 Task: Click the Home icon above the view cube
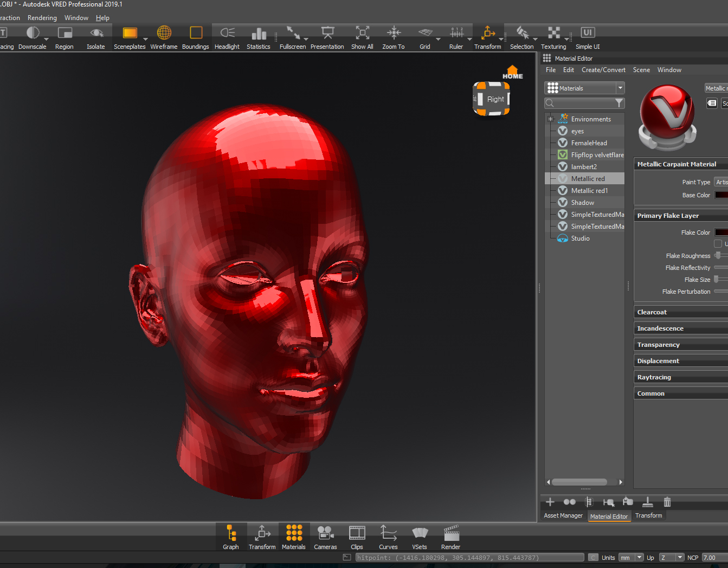[x=512, y=72]
